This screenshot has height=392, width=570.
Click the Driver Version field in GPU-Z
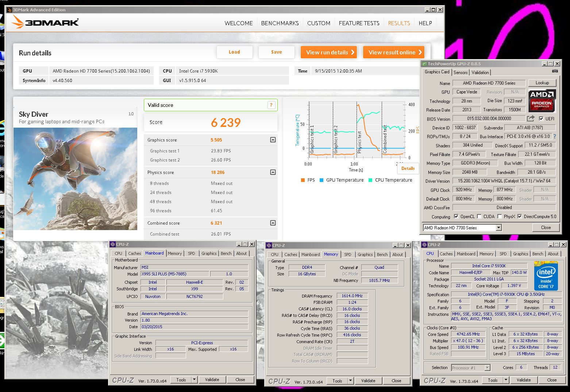point(504,181)
